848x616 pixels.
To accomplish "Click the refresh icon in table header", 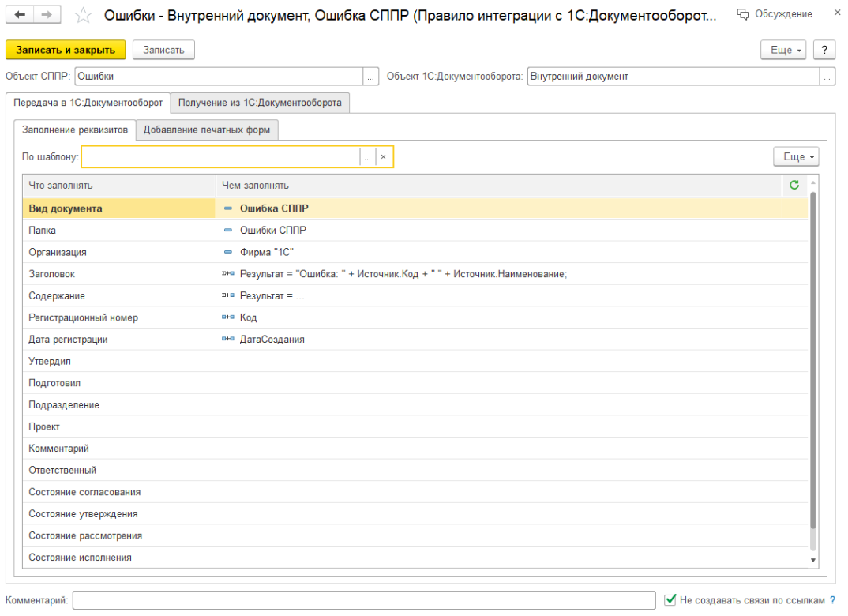I will pos(794,185).
